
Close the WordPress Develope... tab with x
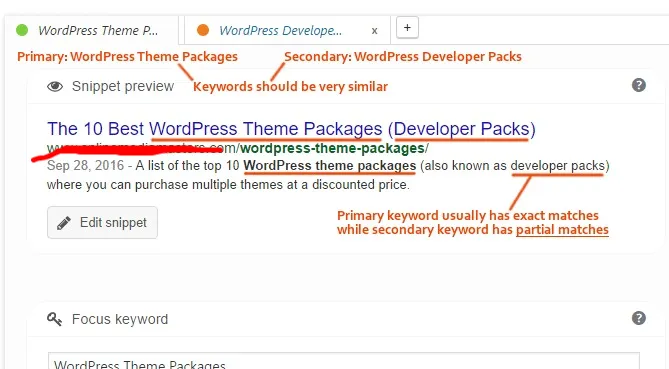(x=374, y=31)
